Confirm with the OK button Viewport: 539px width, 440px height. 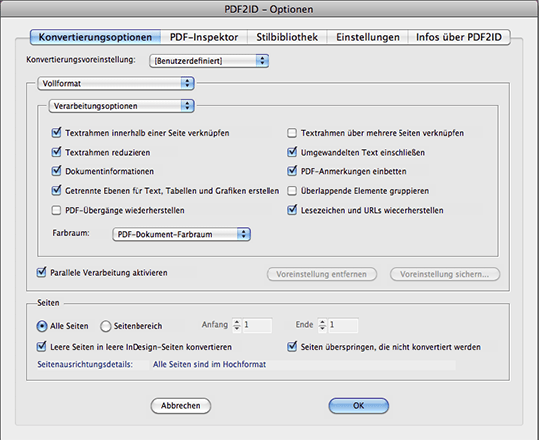(x=359, y=406)
